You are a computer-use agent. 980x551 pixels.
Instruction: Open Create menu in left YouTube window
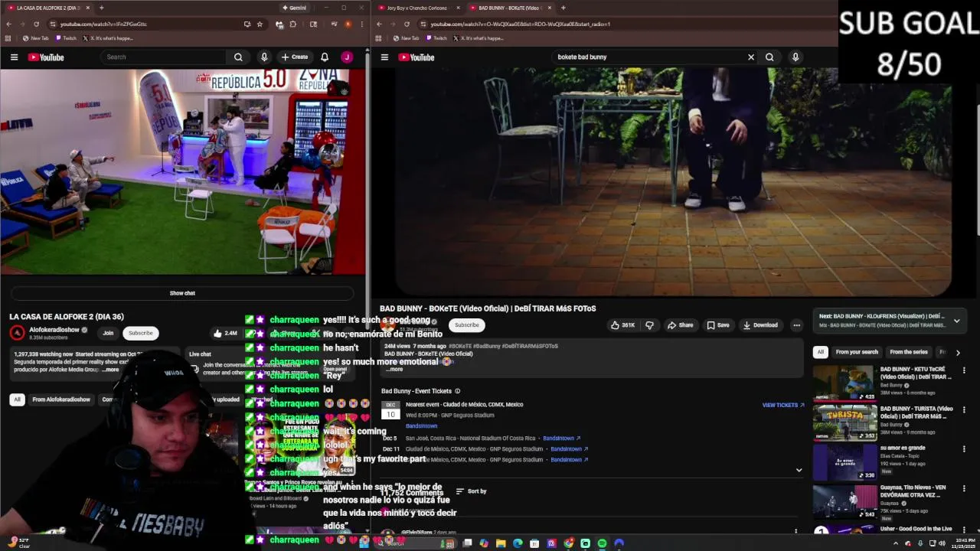(x=294, y=57)
